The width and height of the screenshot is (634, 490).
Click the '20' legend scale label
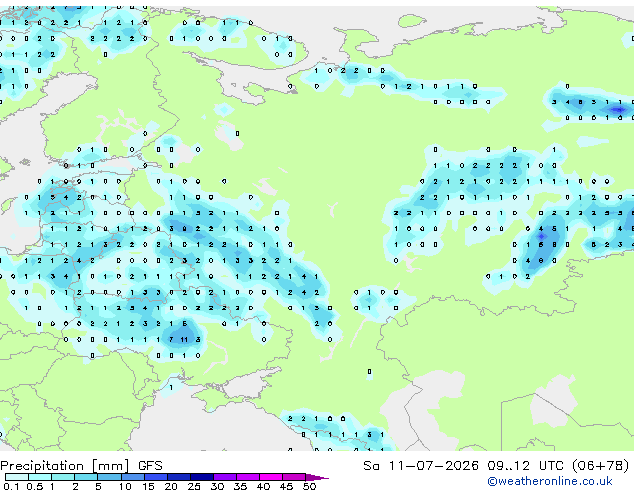click(171, 486)
